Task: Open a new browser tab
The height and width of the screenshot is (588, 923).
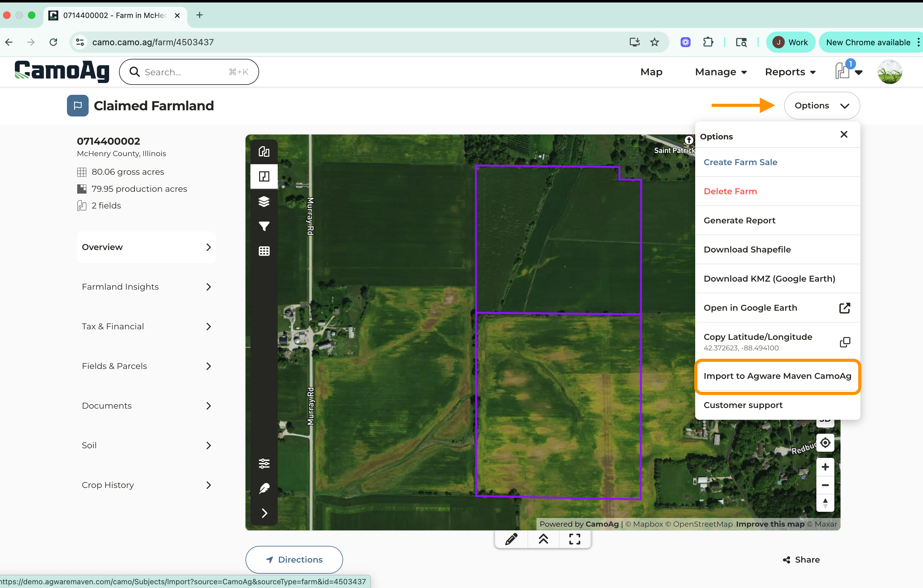Action: 199,15
